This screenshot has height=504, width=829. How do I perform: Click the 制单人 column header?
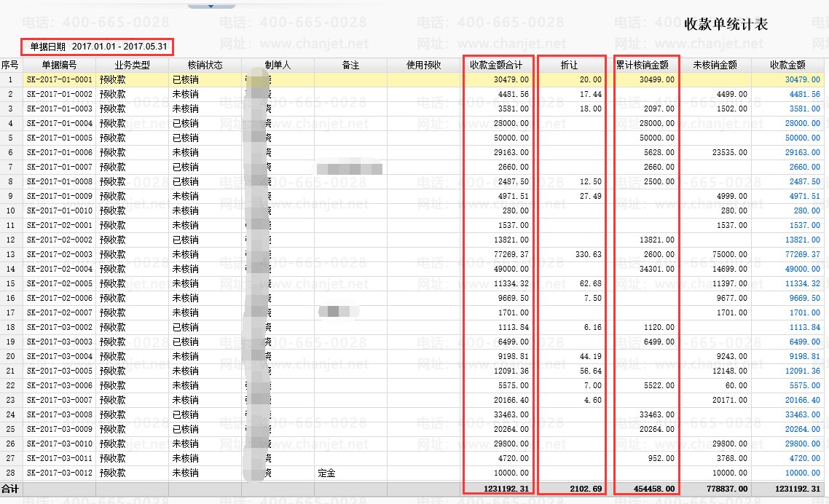coord(278,65)
